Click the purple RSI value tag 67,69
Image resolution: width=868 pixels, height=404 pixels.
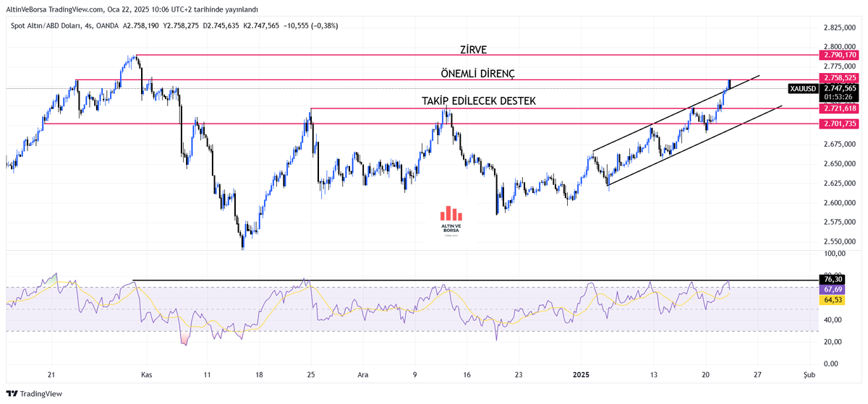(833, 289)
